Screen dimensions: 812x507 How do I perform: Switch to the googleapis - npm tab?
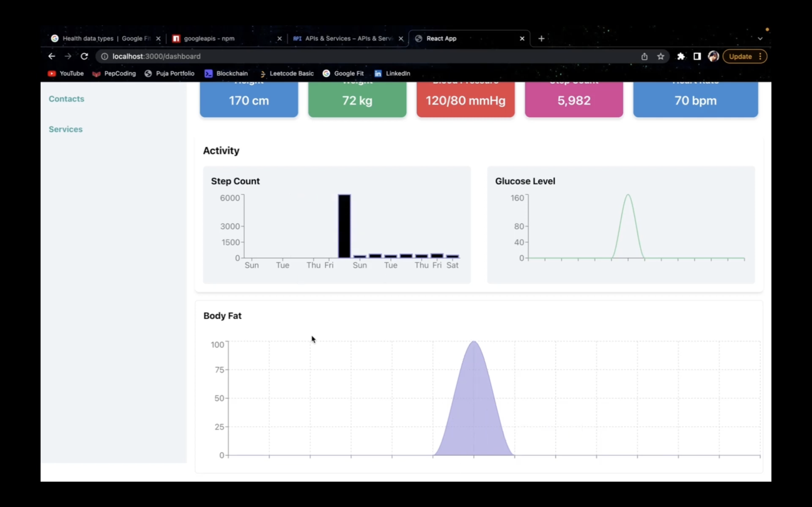[x=209, y=39]
